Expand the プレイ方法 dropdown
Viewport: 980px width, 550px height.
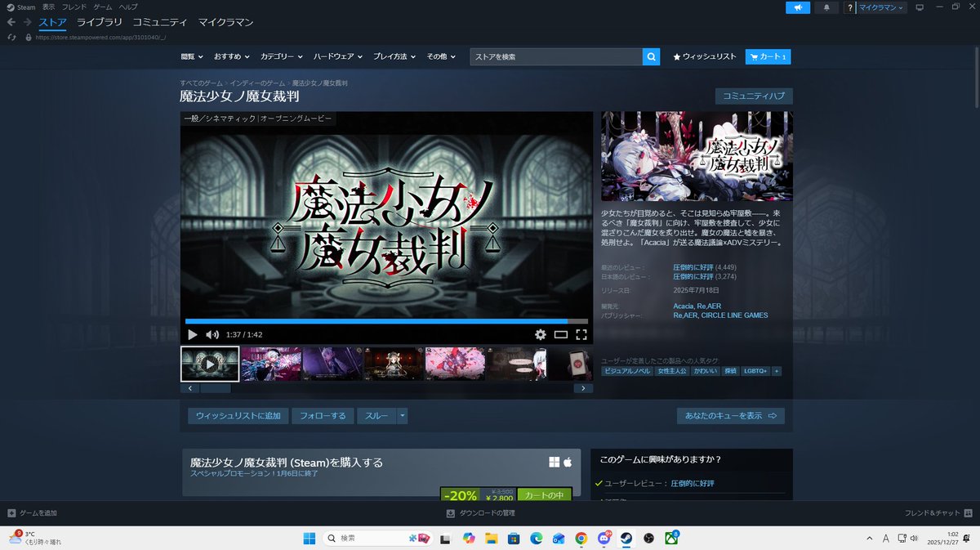pyautogui.click(x=395, y=57)
